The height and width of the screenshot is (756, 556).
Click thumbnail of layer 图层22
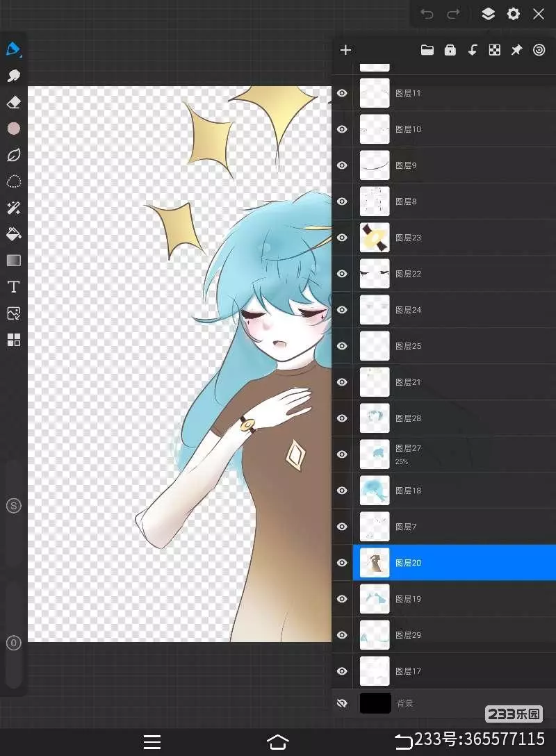click(x=375, y=273)
